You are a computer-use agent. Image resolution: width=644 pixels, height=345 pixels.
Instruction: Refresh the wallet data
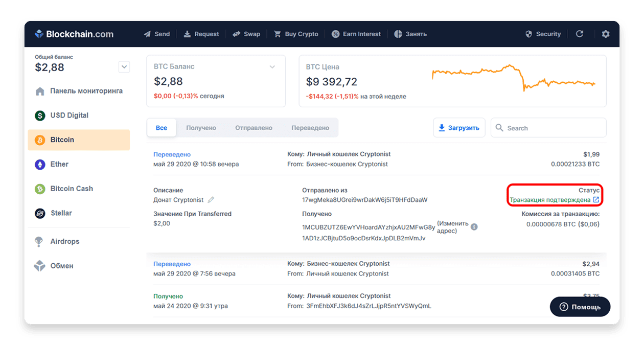(x=580, y=34)
